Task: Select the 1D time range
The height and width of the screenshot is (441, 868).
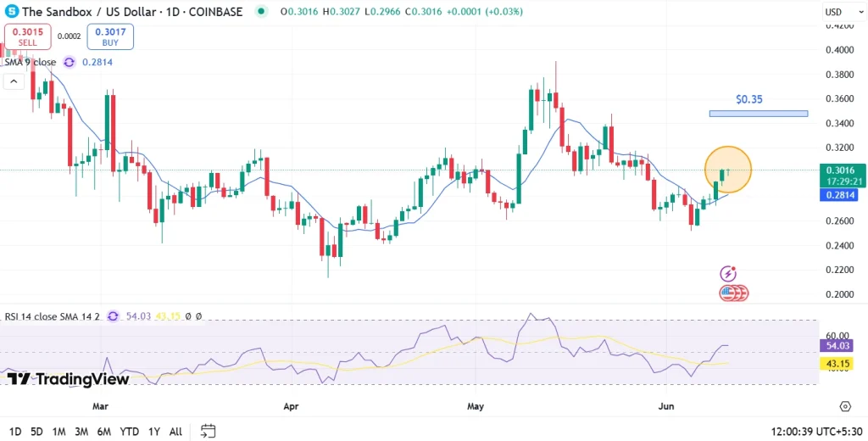Action: point(15,431)
